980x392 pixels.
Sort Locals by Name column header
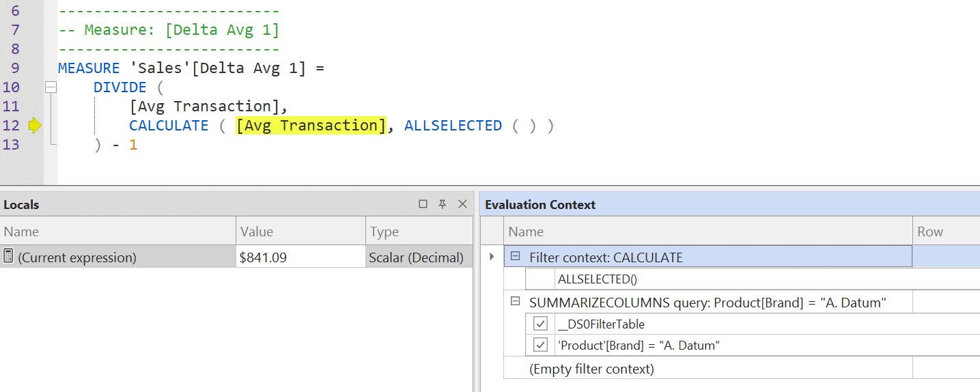[118, 232]
